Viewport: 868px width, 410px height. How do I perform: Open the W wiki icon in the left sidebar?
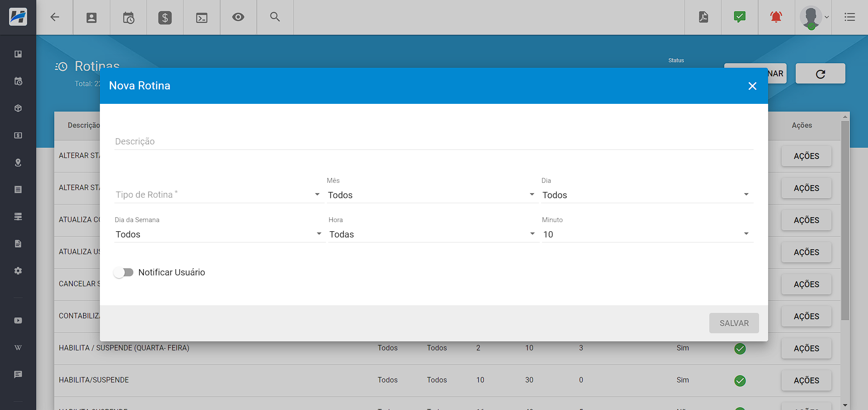pyautogui.click(x=18, y=348)
